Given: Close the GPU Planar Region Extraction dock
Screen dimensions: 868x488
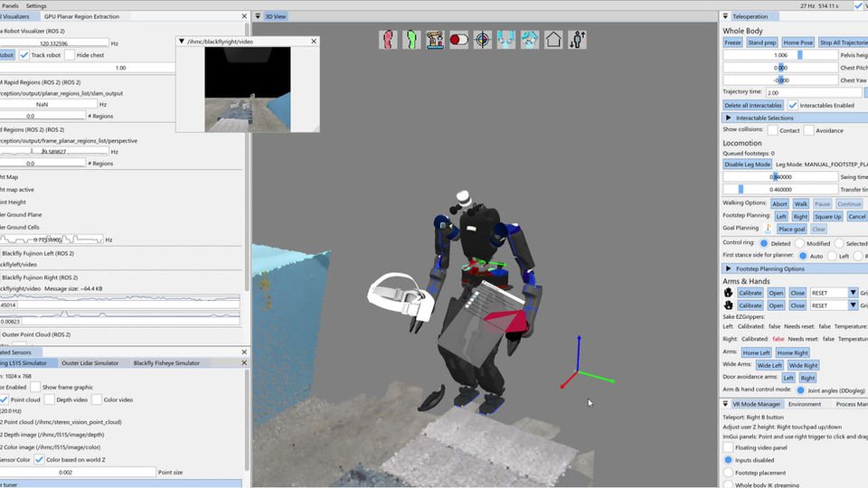Looking at the screenshot, I should 244,16.
